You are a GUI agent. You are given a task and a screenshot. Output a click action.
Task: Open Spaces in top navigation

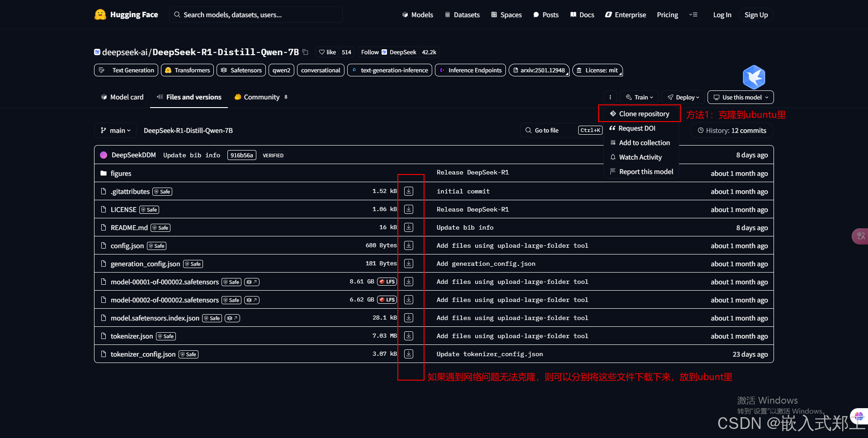[x=506, y=14]
